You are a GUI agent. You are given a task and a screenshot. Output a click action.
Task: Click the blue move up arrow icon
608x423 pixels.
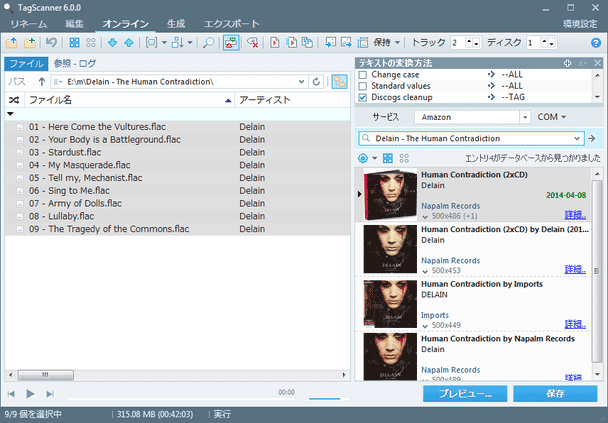coord(129,43)
